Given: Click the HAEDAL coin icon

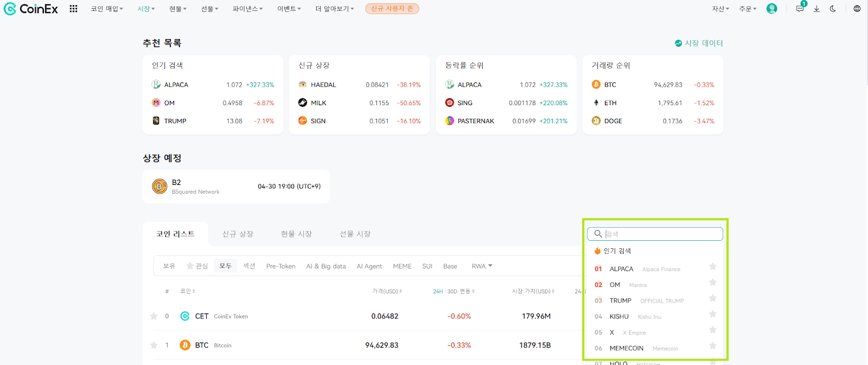Looking at the screenshot, I should tap(303, 85).
